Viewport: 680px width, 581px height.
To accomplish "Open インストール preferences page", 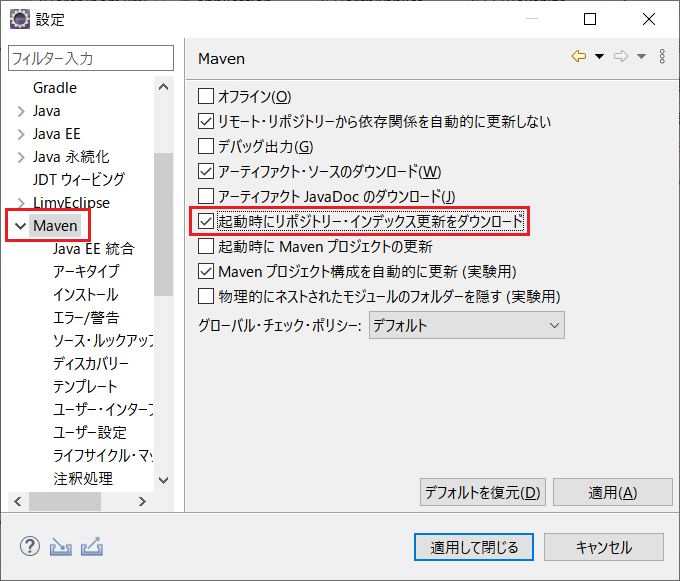I will pyautogui.click(x=85, y=295).
